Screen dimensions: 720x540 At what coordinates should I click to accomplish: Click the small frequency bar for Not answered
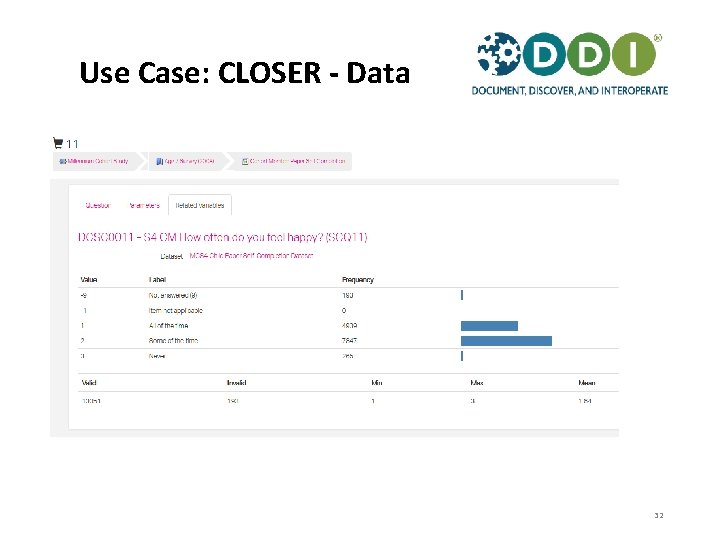click(x=462, y=295)
